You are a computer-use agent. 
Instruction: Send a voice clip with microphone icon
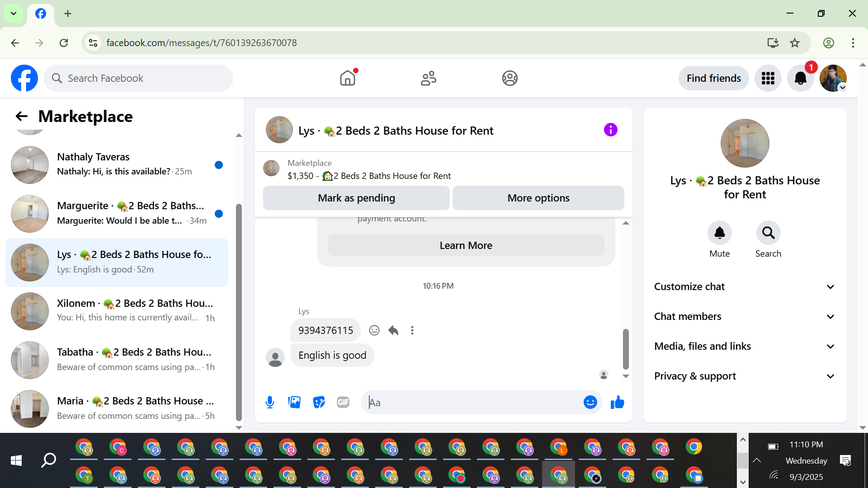coord(270,402)
